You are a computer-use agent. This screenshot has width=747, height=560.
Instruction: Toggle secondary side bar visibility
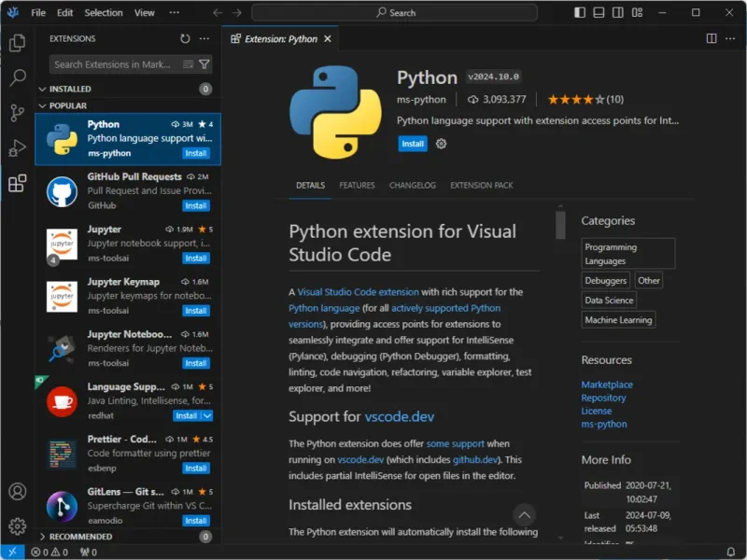pyautogui.click(x=618, y=13)
